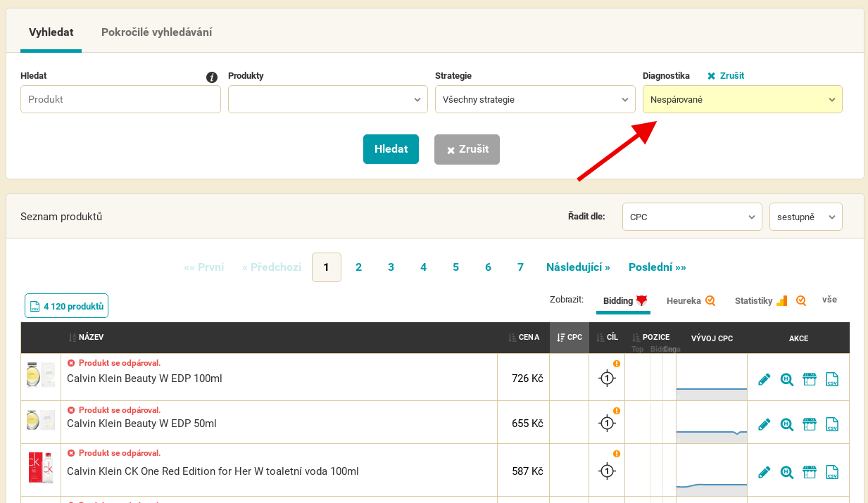
Task: Open CK One Red Edition for Her product
Action: pos(213,471)
